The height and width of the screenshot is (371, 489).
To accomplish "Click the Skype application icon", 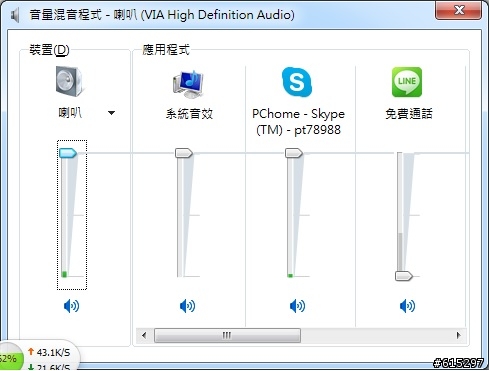I will tap(297, 82).
